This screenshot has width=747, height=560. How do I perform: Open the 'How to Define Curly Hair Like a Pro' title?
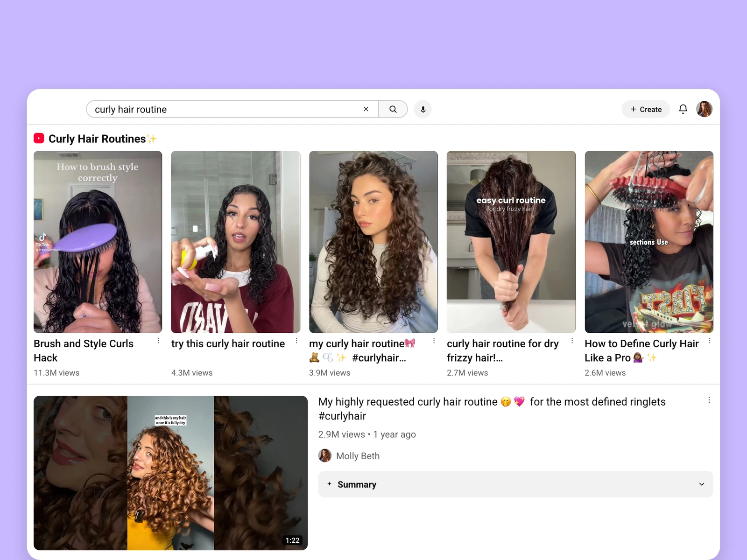[x=641, y=351]
